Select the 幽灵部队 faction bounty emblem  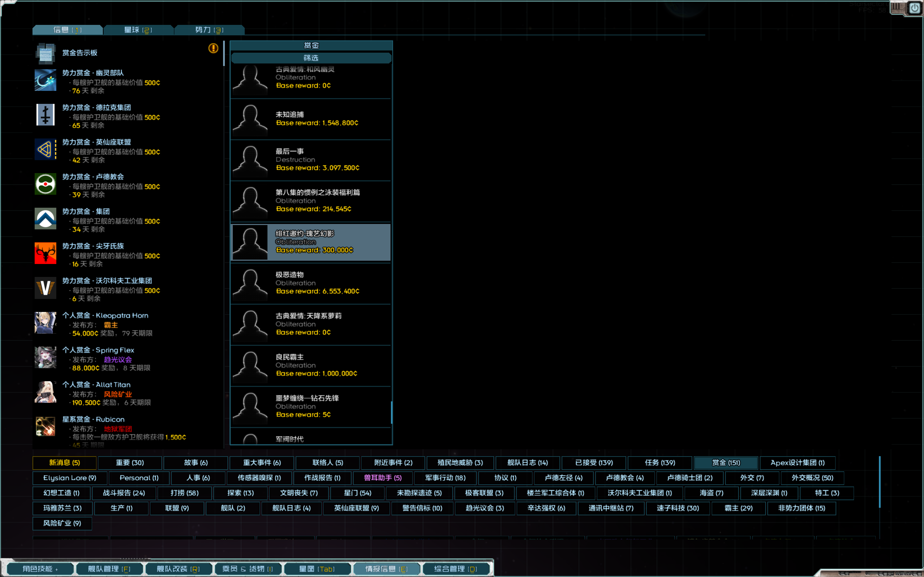[x=45, y=80]
